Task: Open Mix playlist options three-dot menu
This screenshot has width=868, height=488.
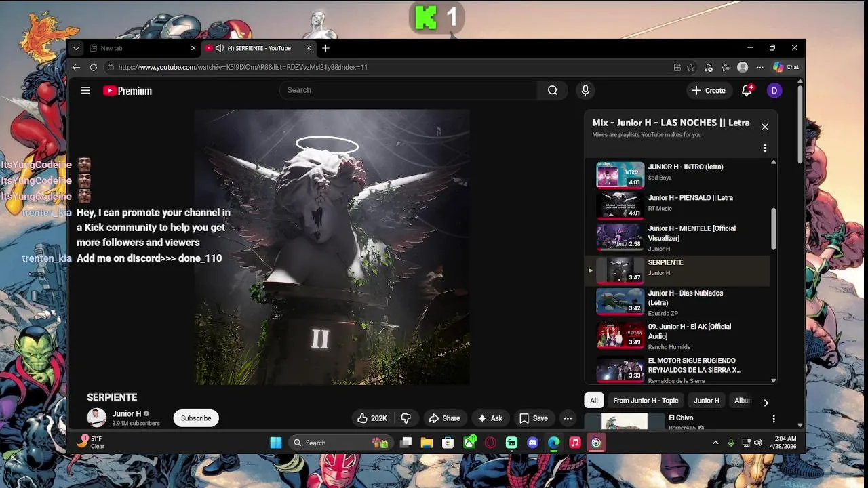Action: tap(765, 148)
